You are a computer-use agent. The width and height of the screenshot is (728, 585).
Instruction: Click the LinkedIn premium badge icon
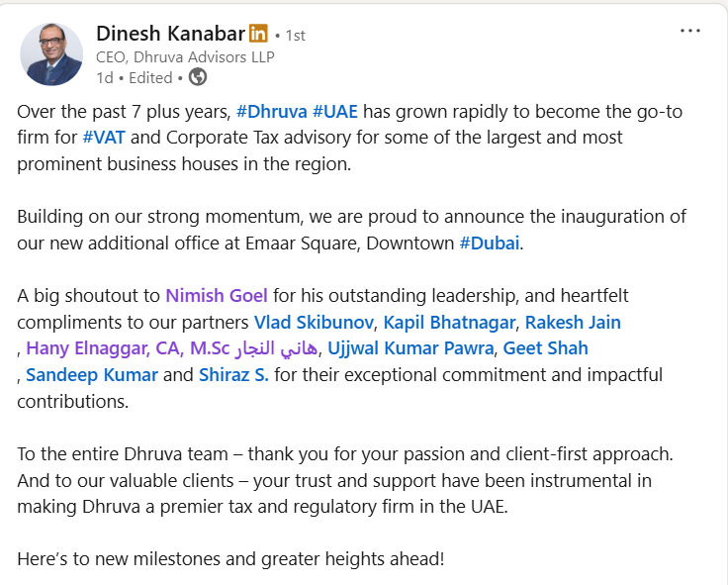(258, 34)
